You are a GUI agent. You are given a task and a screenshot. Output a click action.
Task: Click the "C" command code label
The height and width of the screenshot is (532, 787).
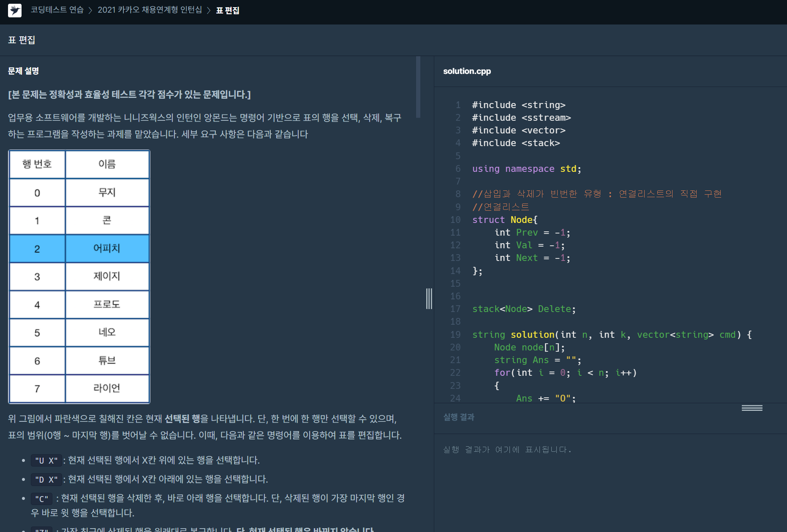(42, 499)
